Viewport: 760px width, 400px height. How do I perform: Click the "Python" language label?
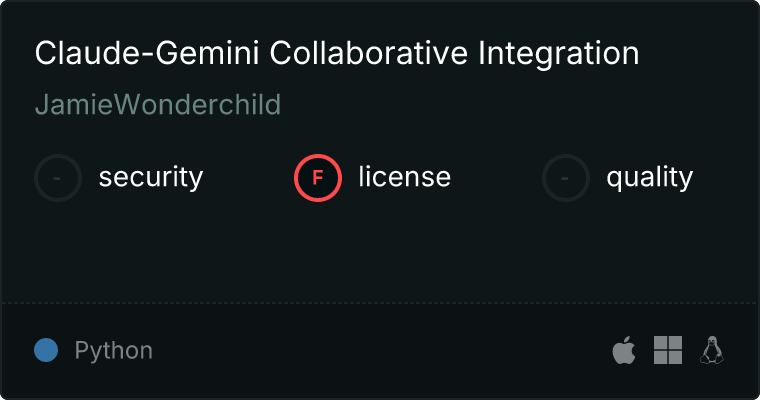coord(114,351)
